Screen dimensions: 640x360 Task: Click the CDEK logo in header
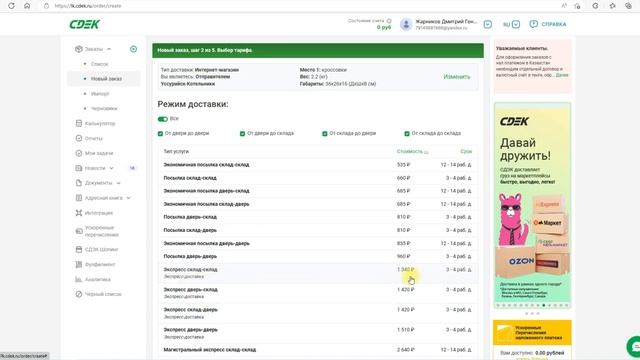(x=84, y=24)
